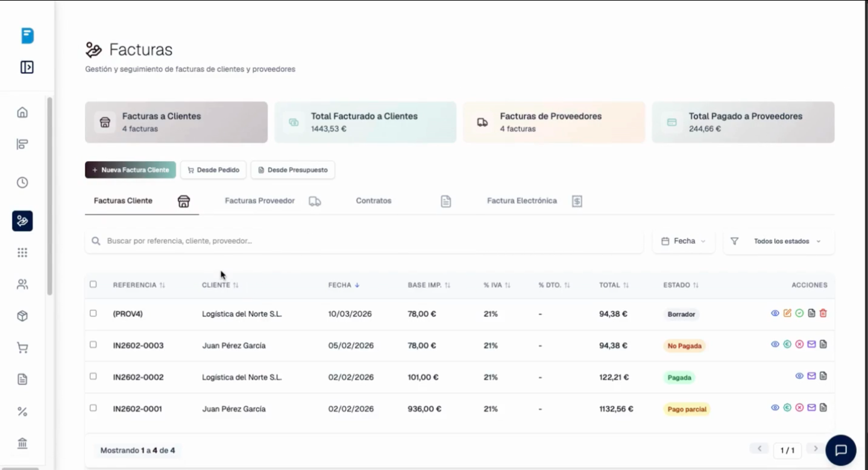Image resolution: width=868 pixels, height=470 pixels.
Task: Email invoice IN2602-0002 envelope icon
Action: [811, 376]
